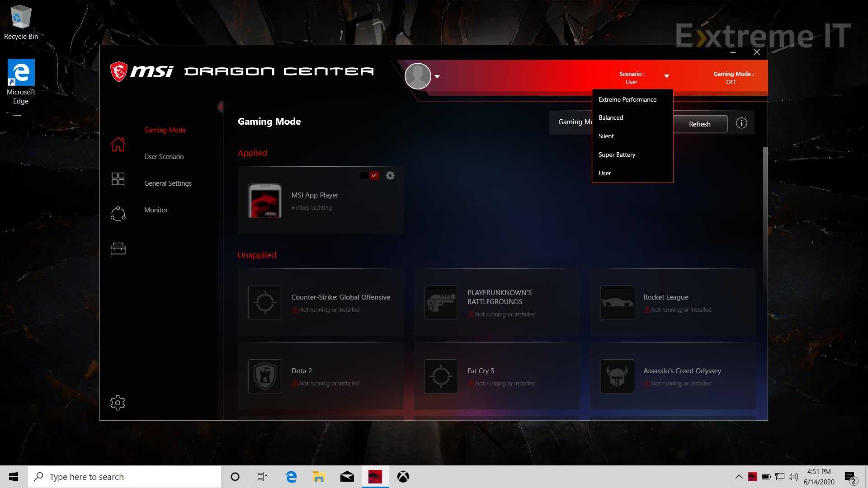This screenshot has width=868, height=488.
Task: Show hidden system tray icons
Action: pos(739,477)
